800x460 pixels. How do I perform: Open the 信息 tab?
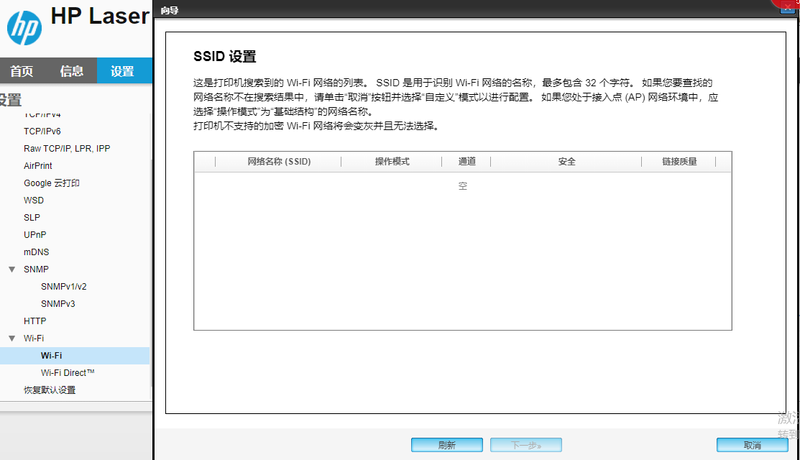point(72,71)
